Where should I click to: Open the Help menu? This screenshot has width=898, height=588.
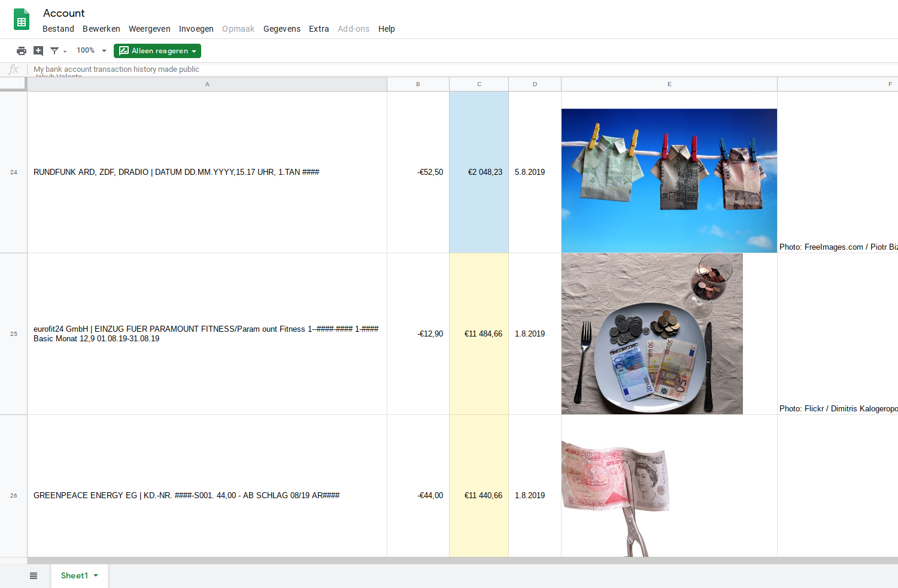pyautogui.click(x=386, y=29)
